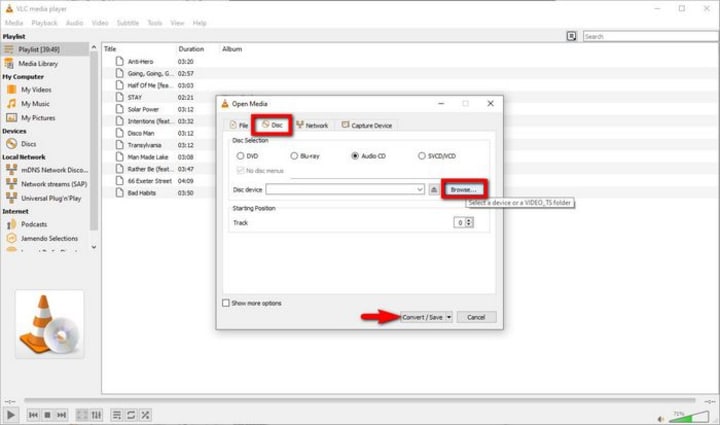Toggle No disc menus checkbox
720x425 pixels.
(240, 171)
